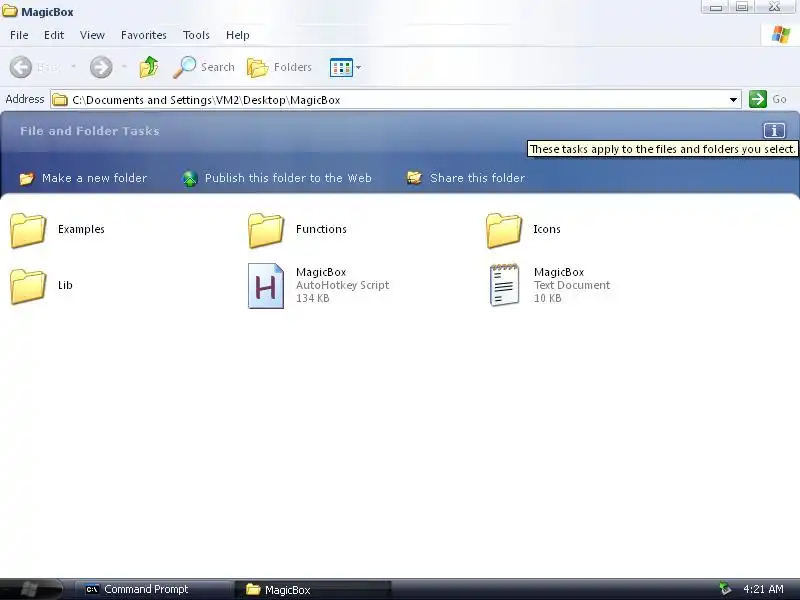Image resolution: width=800 pixels, height=600 pixels.
Task: Click the AutoHotkey Script type label
Action: click(342, 285)
